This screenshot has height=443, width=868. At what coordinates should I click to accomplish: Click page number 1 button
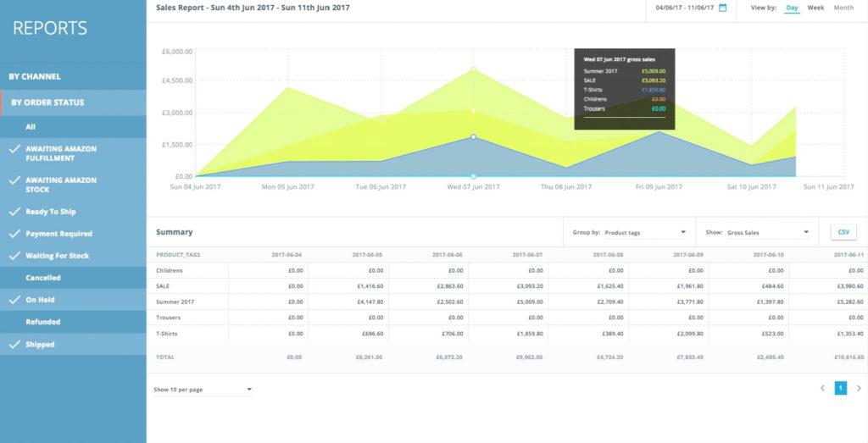[x=840, y=388]
